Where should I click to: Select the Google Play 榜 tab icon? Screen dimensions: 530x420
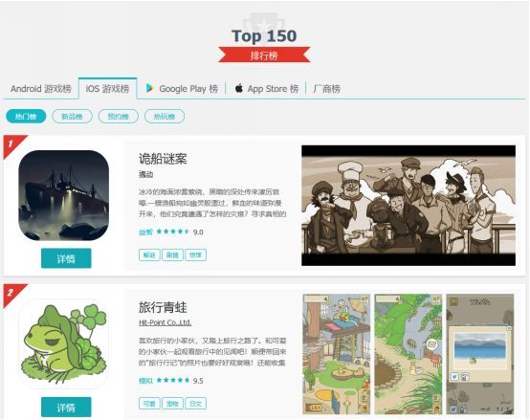click(149, 89)
